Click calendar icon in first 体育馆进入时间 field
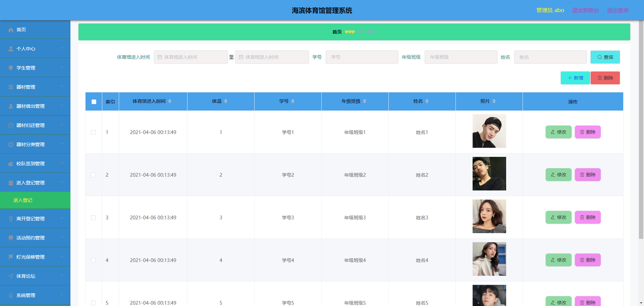Screen dimensions: 644x306 pyautogui.click(x=160, y=57)
